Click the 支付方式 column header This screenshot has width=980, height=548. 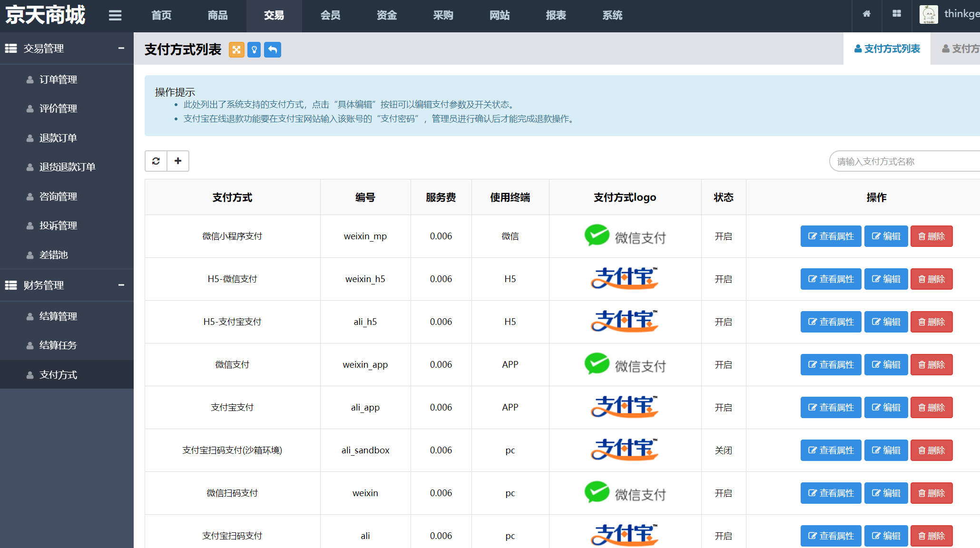232,197
